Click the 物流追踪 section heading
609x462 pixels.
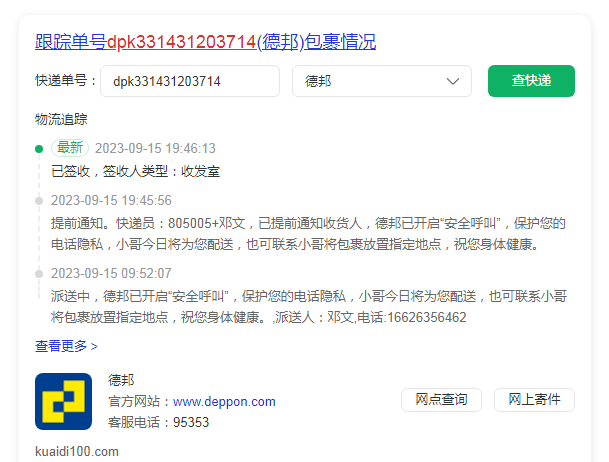tap(62, 120)
